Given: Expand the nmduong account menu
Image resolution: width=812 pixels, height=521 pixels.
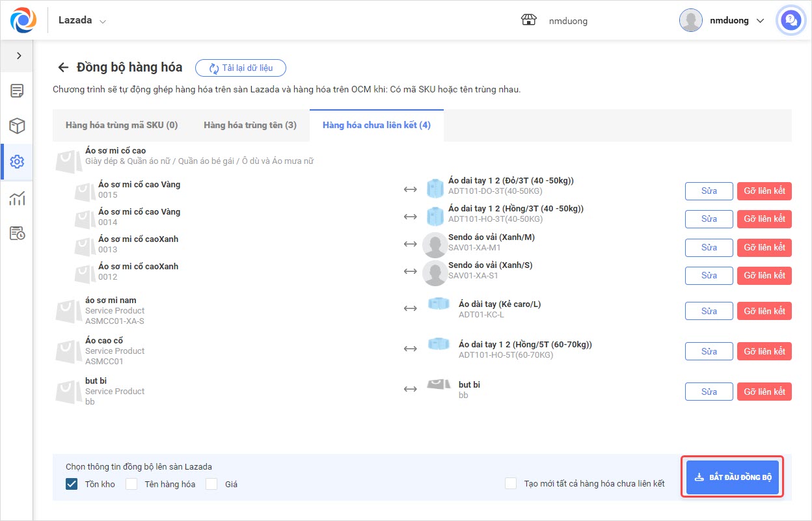Looking at the screenshot, I should tap(722, 21).
